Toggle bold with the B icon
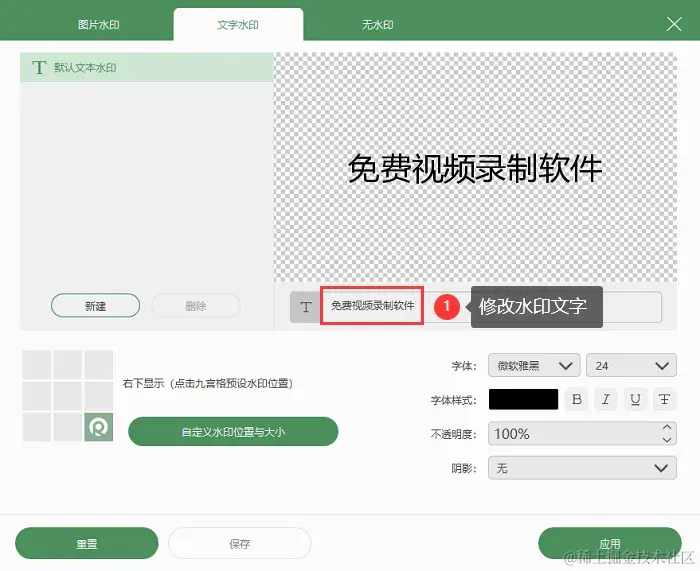 click(577, 399)
